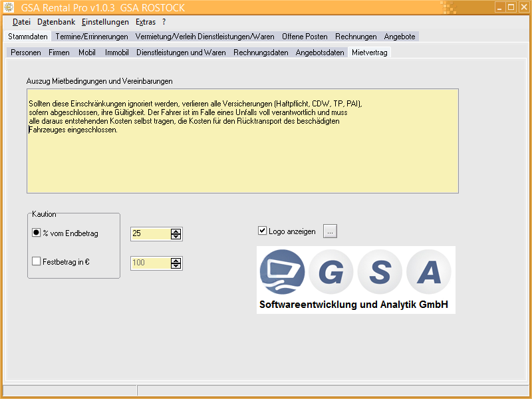This screenshot has height=399, width=532.
Task: Switch to the Rechnungen tab
Action: pyautogui.click(x=356, y=37)
